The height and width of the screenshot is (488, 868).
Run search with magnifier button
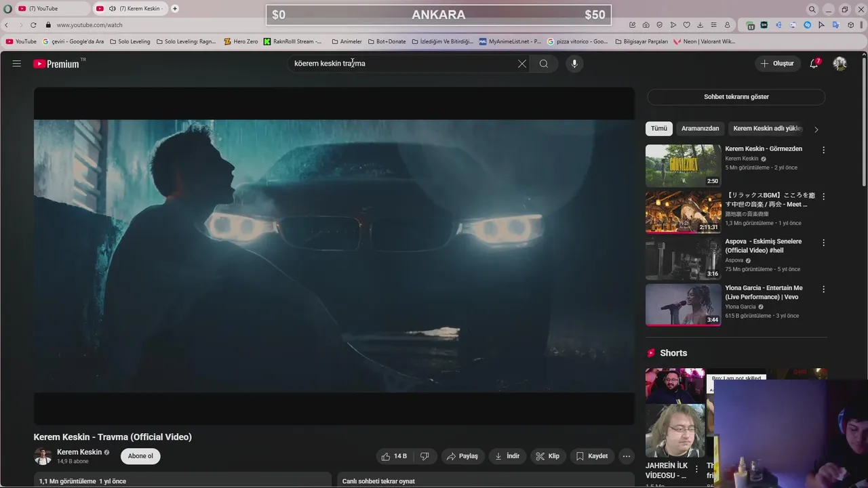coord(544,64)
